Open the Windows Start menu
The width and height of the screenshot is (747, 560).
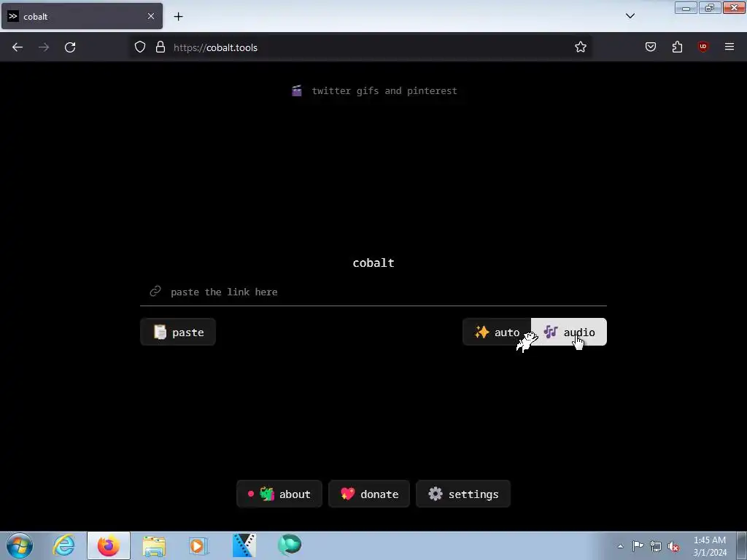point(20,545)
